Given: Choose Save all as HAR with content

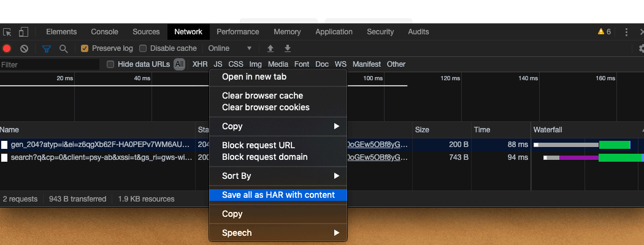Looking at the screenshot, I should [x=278, y=195].
